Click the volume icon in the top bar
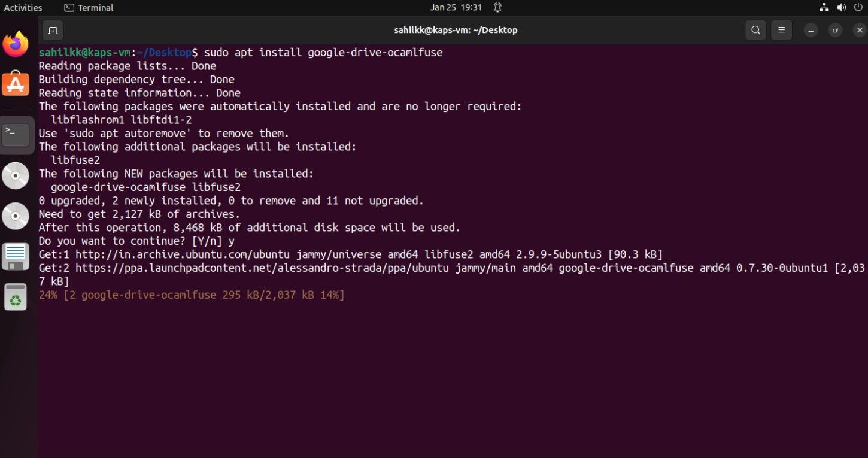This screenshot has height=458, width=868. [x=841, y=8]
